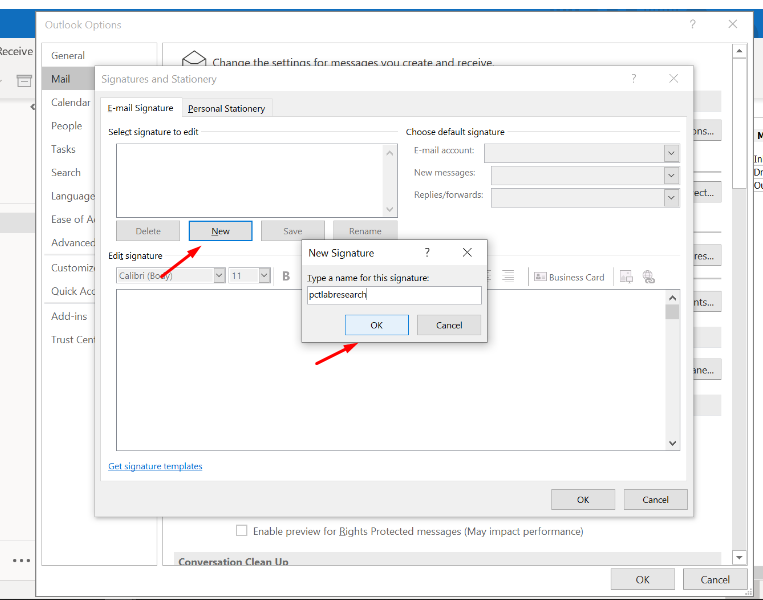This screenshot has width=763, height=600.
Task: Enable preview for Rights Protected messages checkbox
Action: pyautogui.click(x=241, y=530)
